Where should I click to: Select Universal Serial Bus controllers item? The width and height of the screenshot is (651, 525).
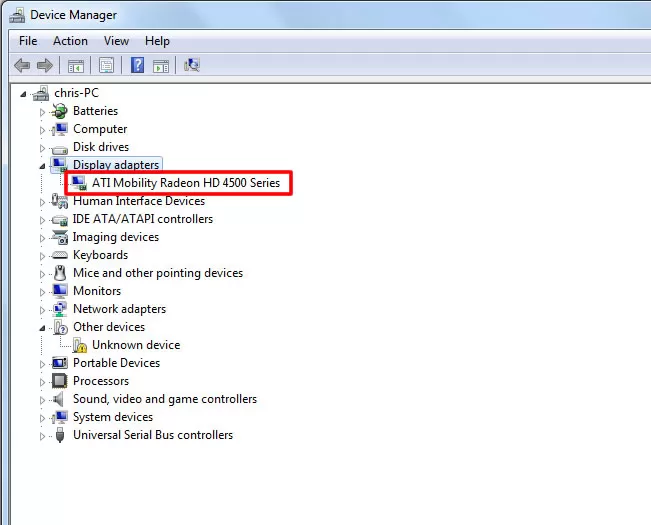[x=153, y=435]
